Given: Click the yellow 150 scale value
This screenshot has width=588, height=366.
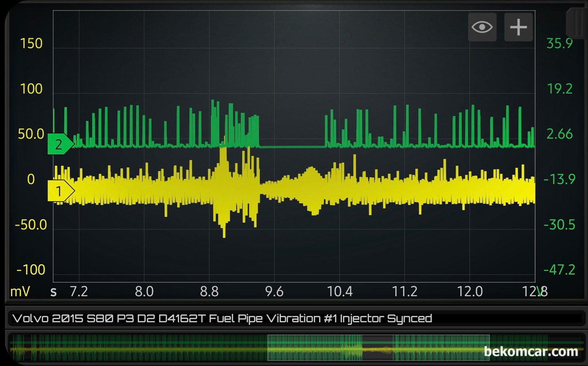Looking at the screenshot, I should (x=31, y=43).
